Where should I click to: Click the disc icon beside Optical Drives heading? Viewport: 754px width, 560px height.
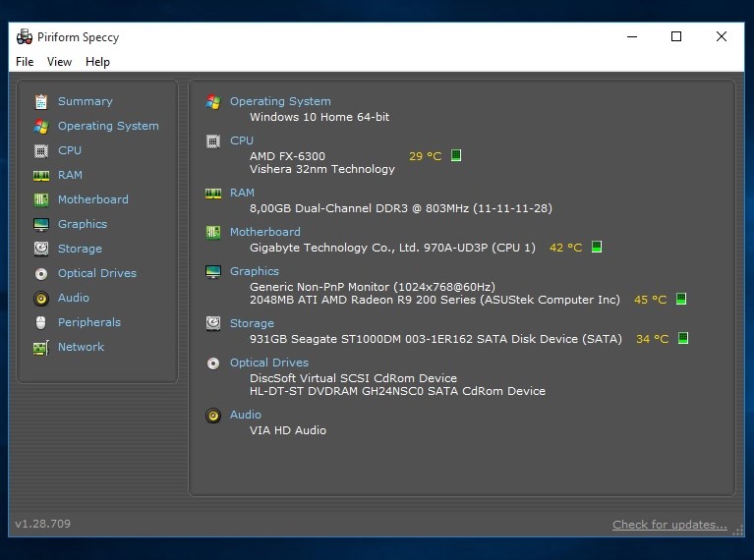[x=213, y=364]
